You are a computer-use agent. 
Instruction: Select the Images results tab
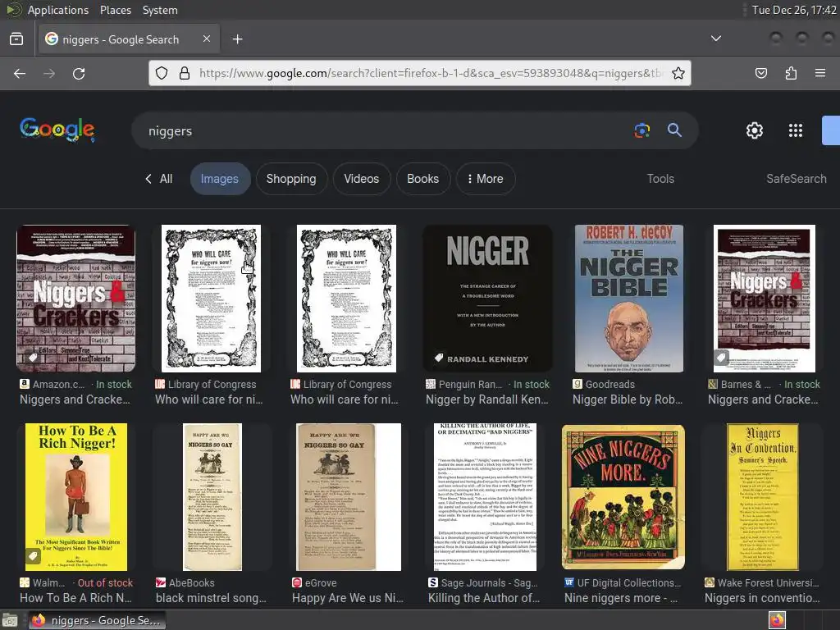[220, 178]
